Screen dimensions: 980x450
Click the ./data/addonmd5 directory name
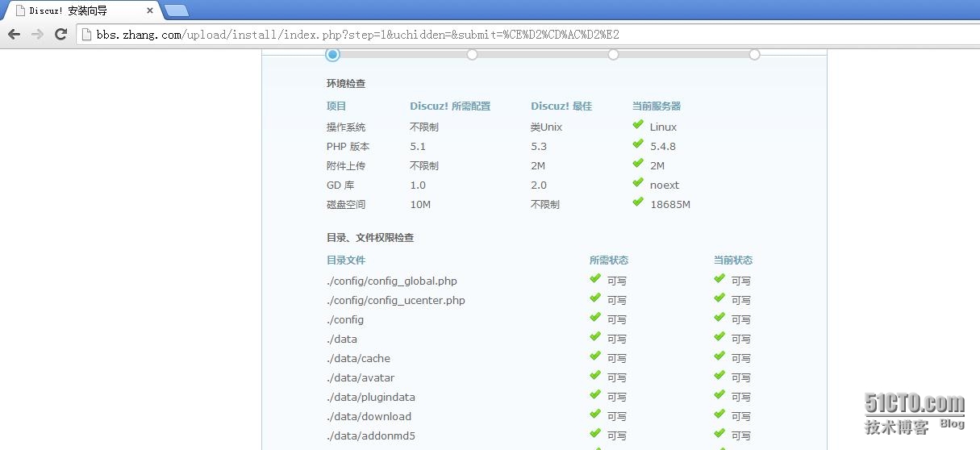370,436
